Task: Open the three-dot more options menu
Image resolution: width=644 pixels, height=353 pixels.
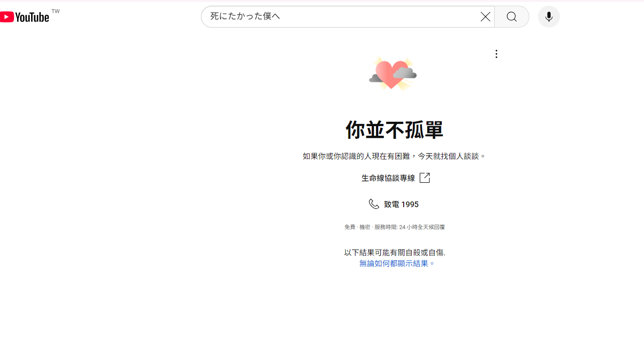Action: pyautogui.click(x=496, y=54)
